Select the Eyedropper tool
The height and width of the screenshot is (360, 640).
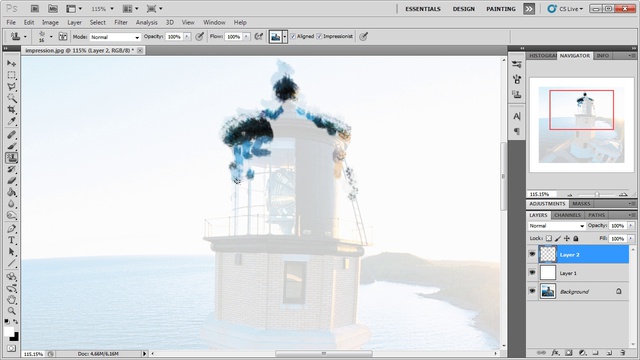click(x=11, y=121)
